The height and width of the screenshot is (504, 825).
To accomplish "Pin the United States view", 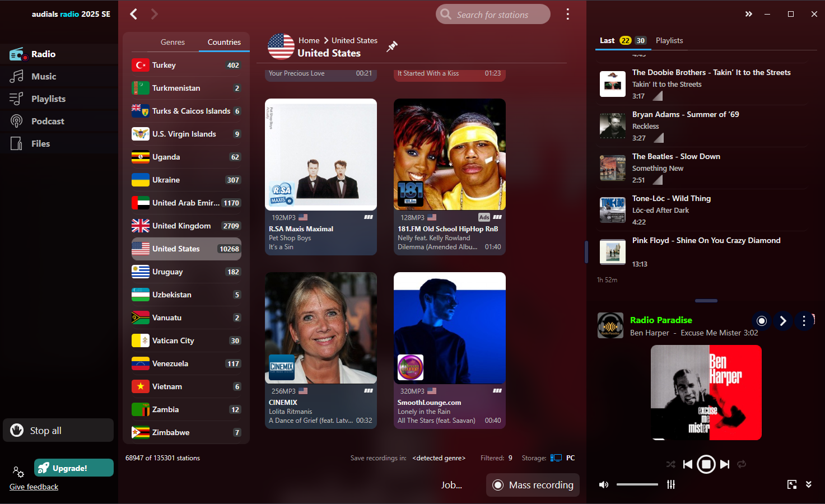I will pyautogui.click(x=392, y=46).
